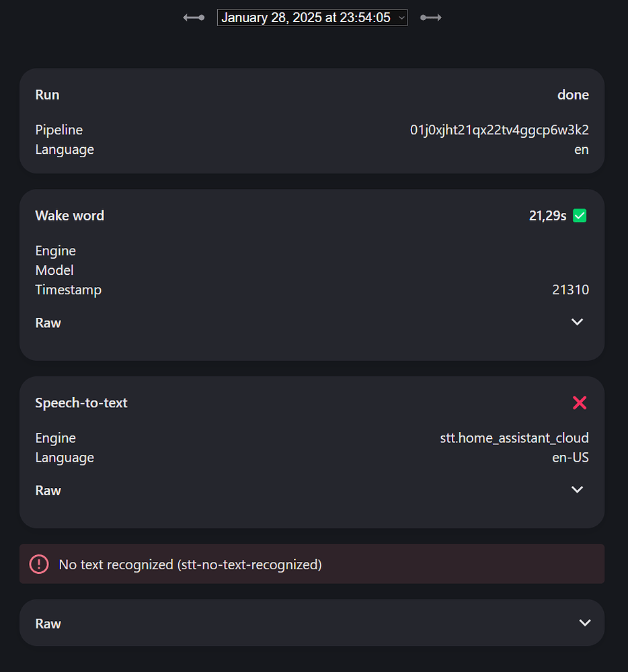The image size is (628, 672).
Task: Click the green success checkmark on Wake word
Action: point(579,215)
